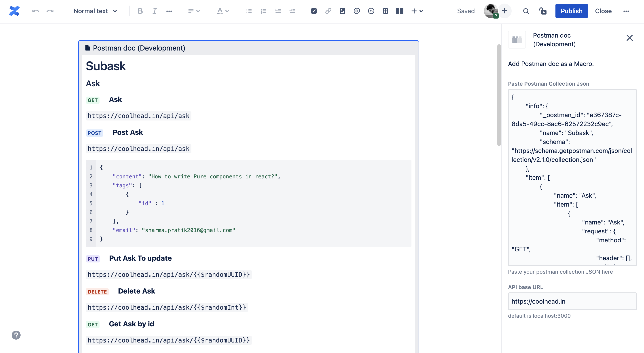Toggle bold formatting
Viewport: 644px width, 353px height.
tap(140, 11)
